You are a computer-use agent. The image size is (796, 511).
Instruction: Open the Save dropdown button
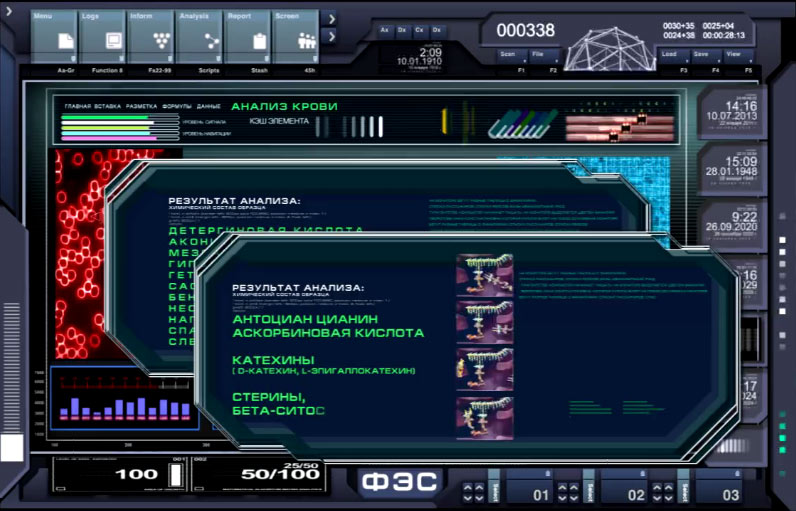pos(706,55)
